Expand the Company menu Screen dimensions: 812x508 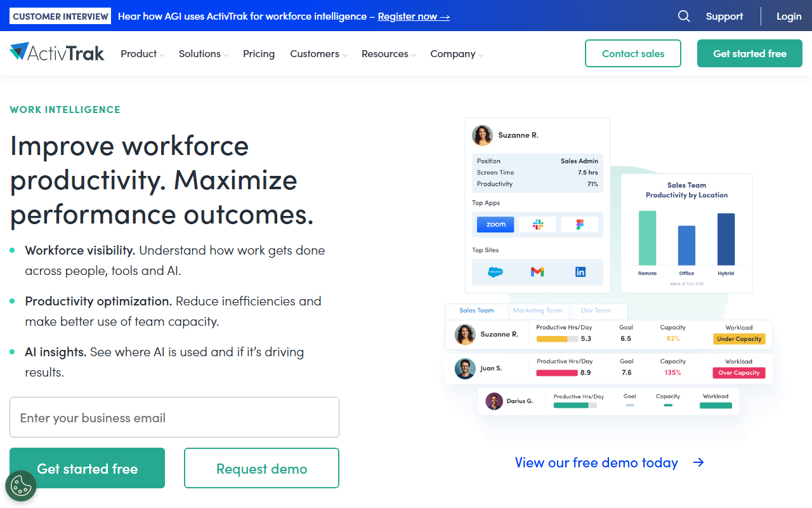pos(457,54)
